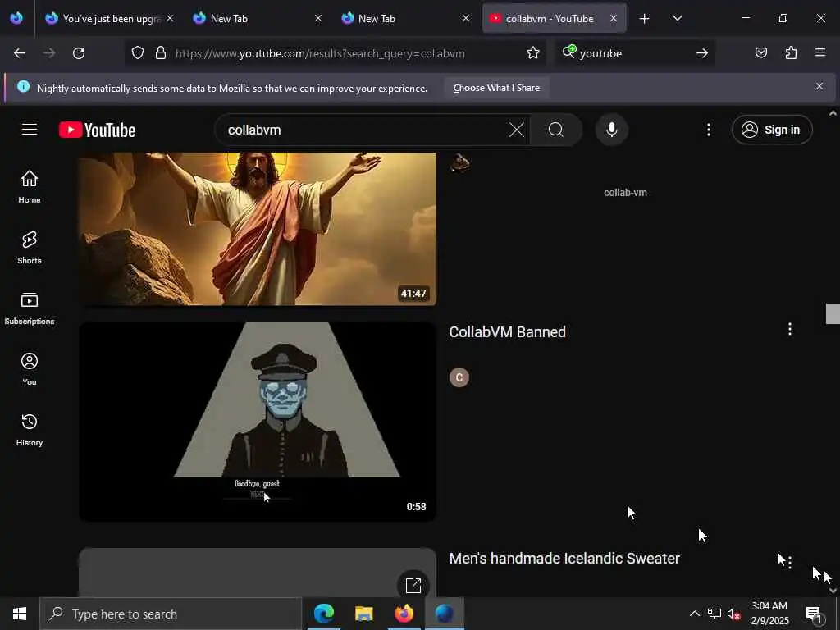
Task: Open YouTube settings three-dot menu
Action: point(708,130)
